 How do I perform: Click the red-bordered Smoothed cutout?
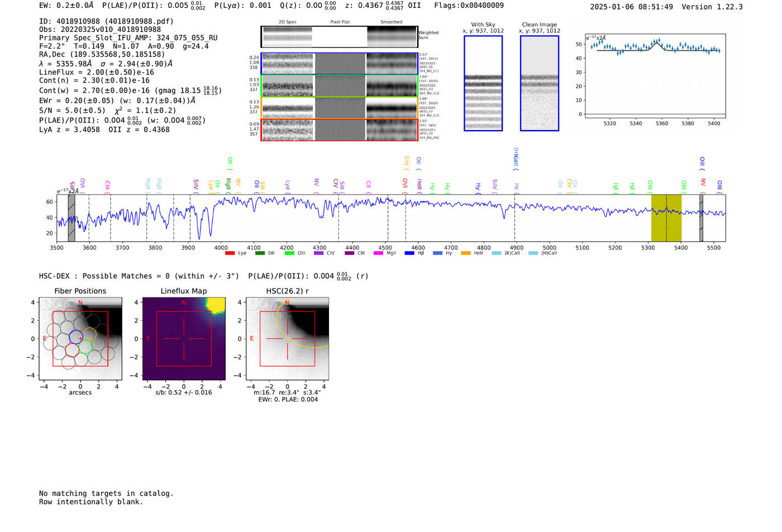coord(392,130)
